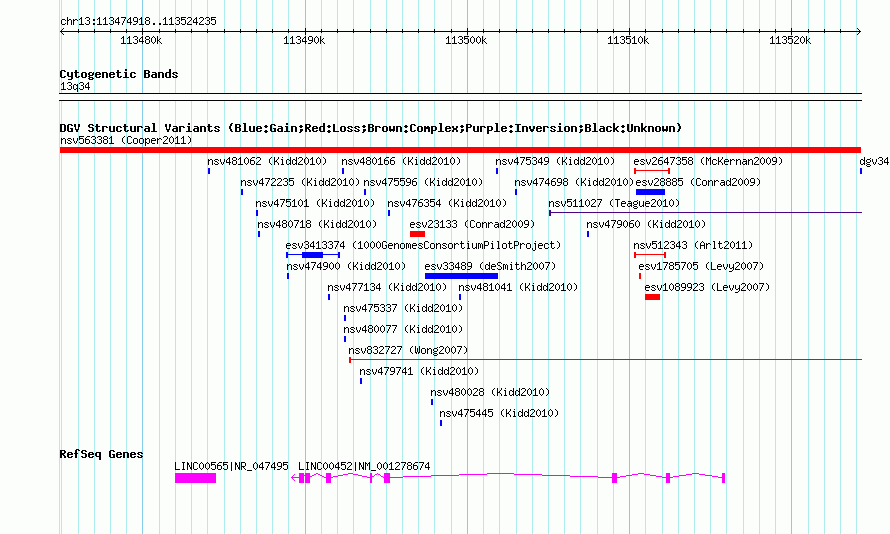Click the 113520k ruler tick label
Screen dimensions: 890x534
click(x=790, y=41)
